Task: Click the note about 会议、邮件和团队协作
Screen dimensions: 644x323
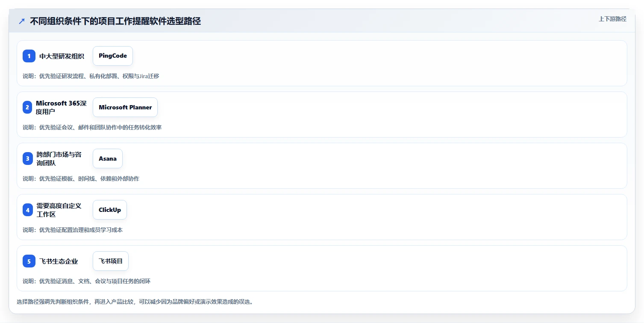Action: point(92,127)
